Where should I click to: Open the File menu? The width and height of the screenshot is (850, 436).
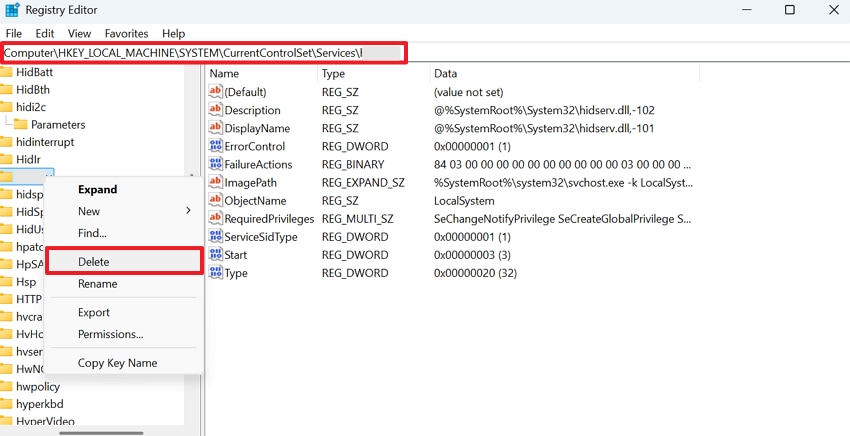click(x=14, y=34)
